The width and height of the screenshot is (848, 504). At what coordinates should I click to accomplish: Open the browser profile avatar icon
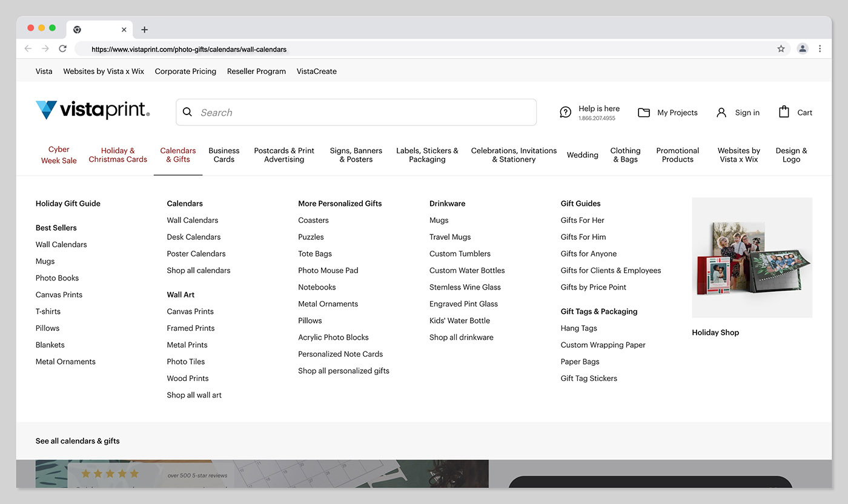(x=802, y=49)
